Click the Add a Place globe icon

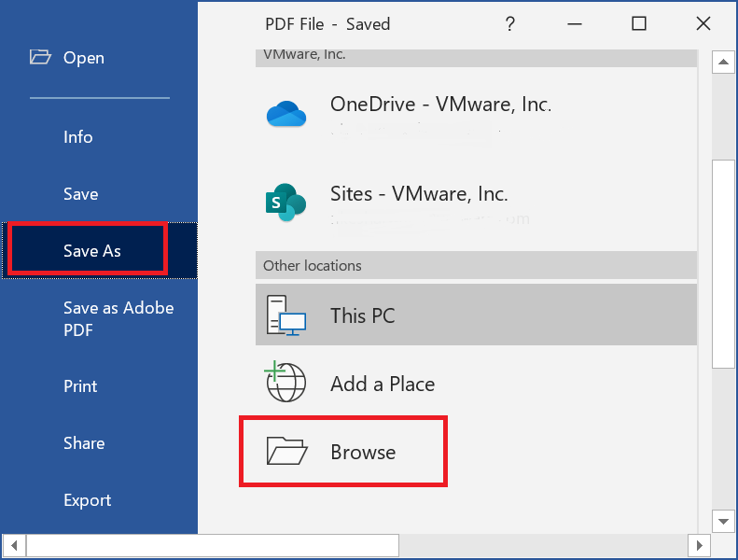285,382
